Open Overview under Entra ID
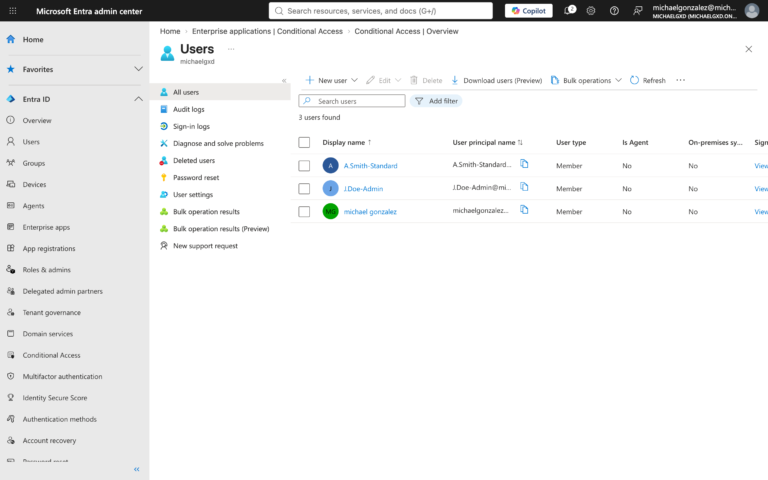 (x=37, y=120)
